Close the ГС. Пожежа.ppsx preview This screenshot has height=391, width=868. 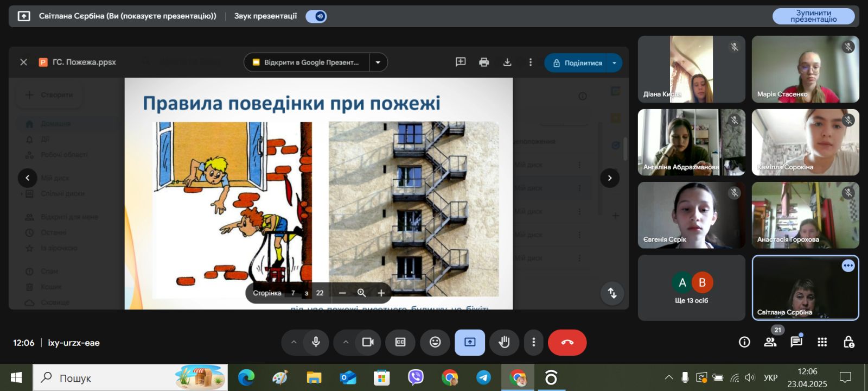23,62
